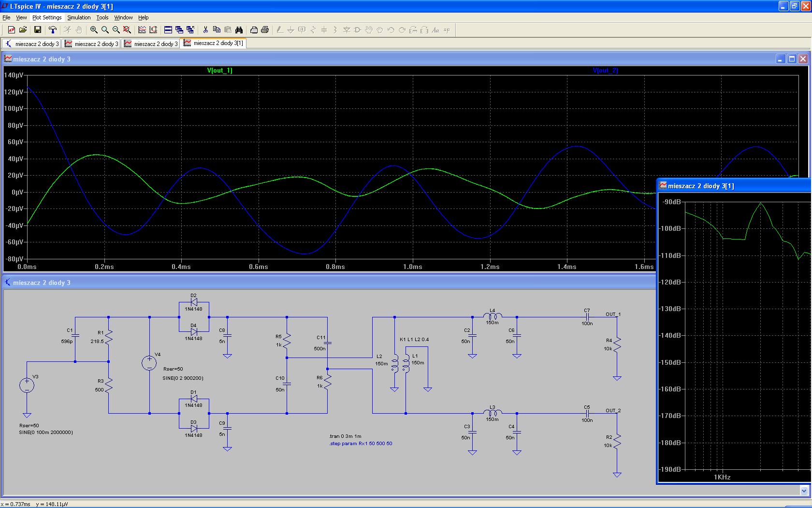
Task: Save using the floppy disk icon
Action: click(x=37, y=30)
